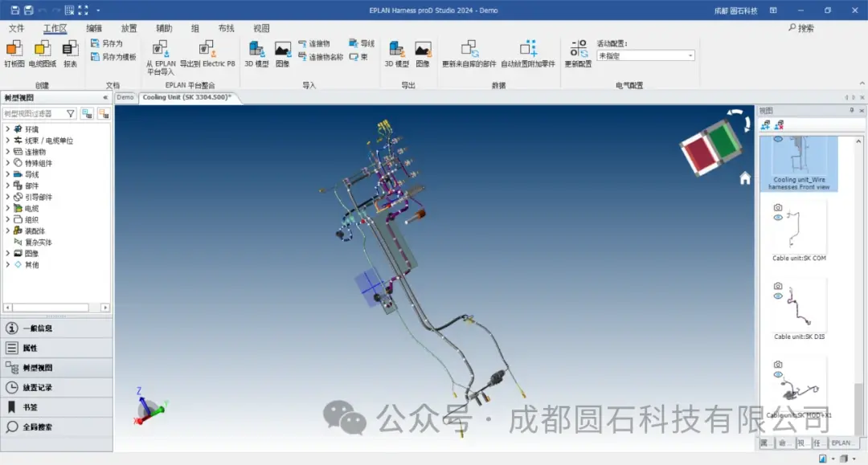Click Save As (另存为)

pyautogui.click(x=107, y=43)
